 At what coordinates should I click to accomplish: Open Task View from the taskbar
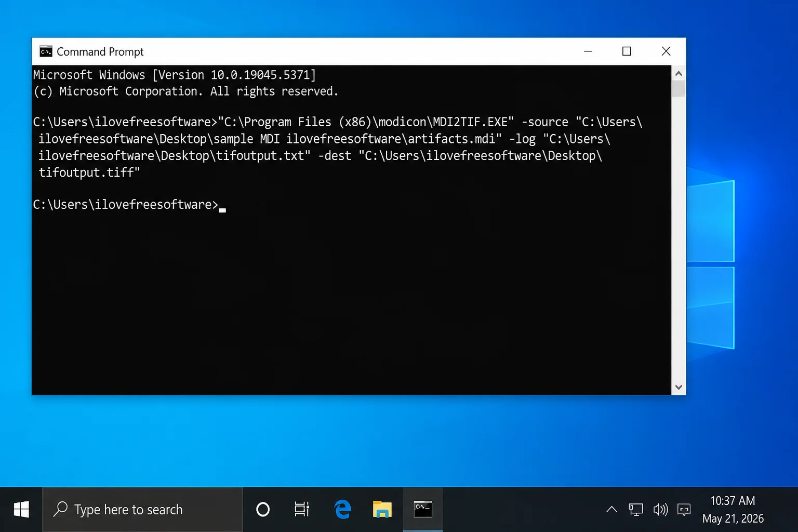coord(302,510)
